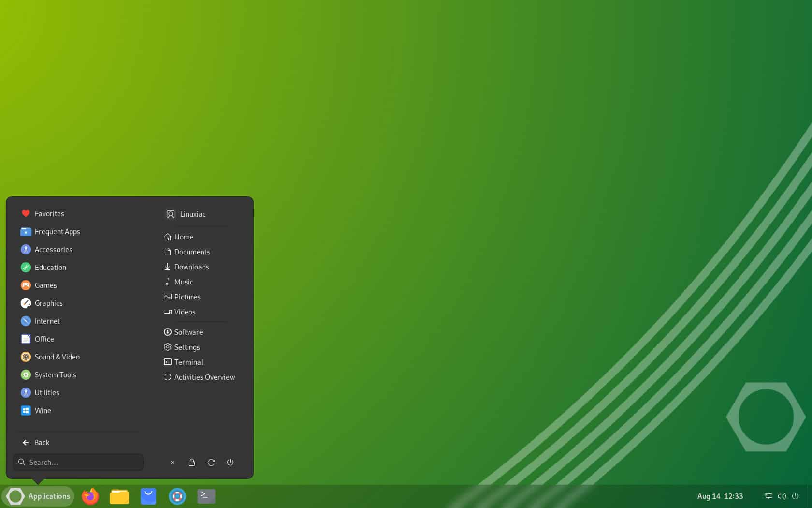Open the Pictures folder shortcut
812x508 pixels.
pos(187,297)
